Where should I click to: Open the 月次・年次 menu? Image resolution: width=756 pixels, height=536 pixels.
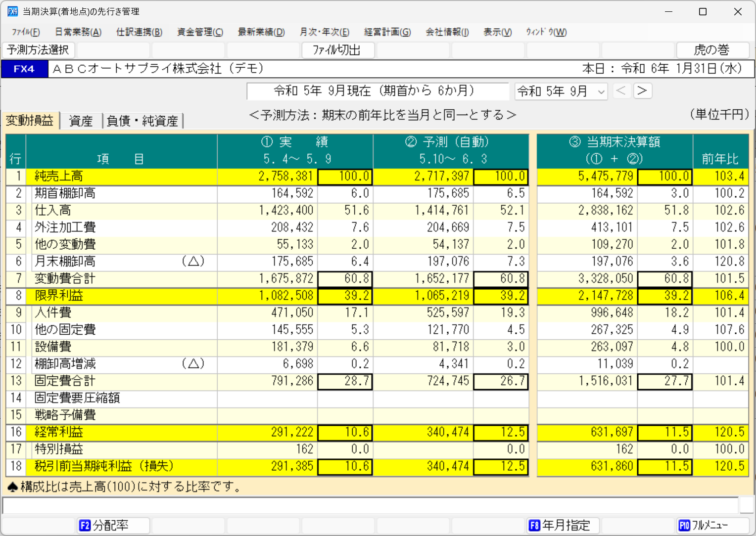coord(324,32)
